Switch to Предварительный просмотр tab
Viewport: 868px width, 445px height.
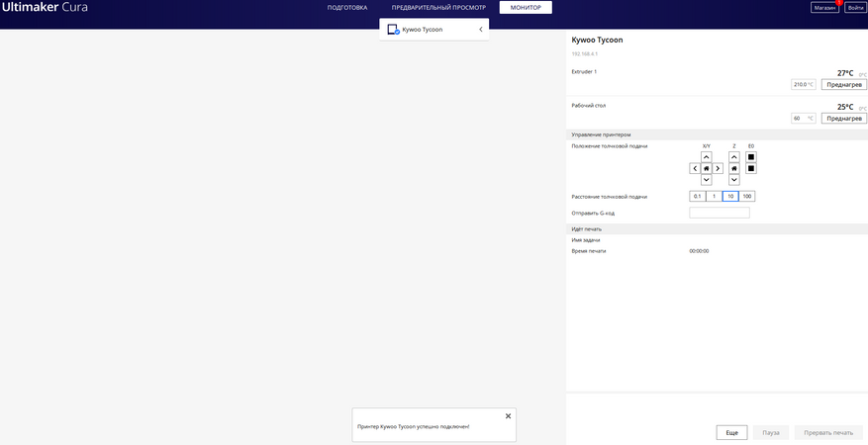click(438, 8)
